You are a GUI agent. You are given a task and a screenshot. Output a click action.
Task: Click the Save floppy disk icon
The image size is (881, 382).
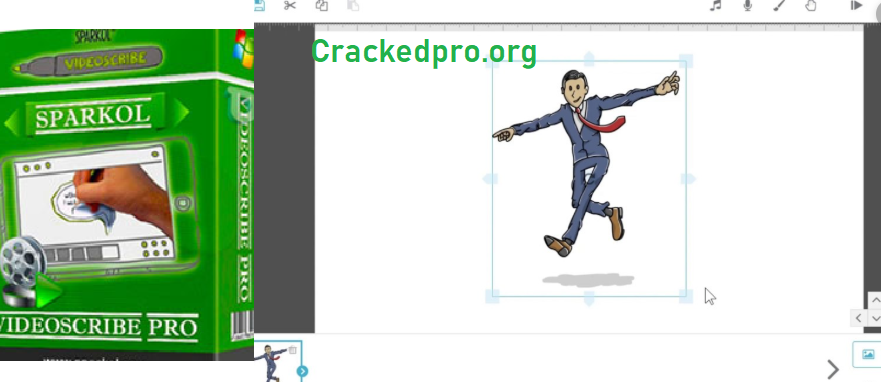pyautogui.click(x=260, y=5)
